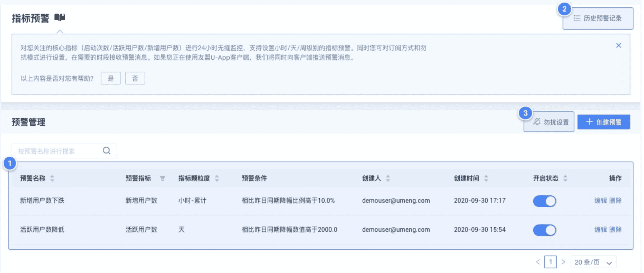Sort by 预警名称 column arrows
644x273 pixels.
tap(52, 178)
